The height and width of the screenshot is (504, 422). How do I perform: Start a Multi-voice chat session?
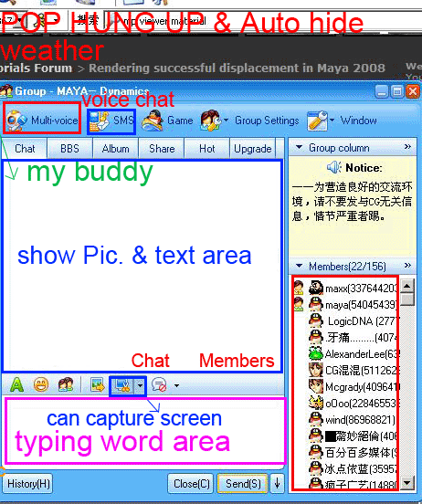tap(42, 121)
